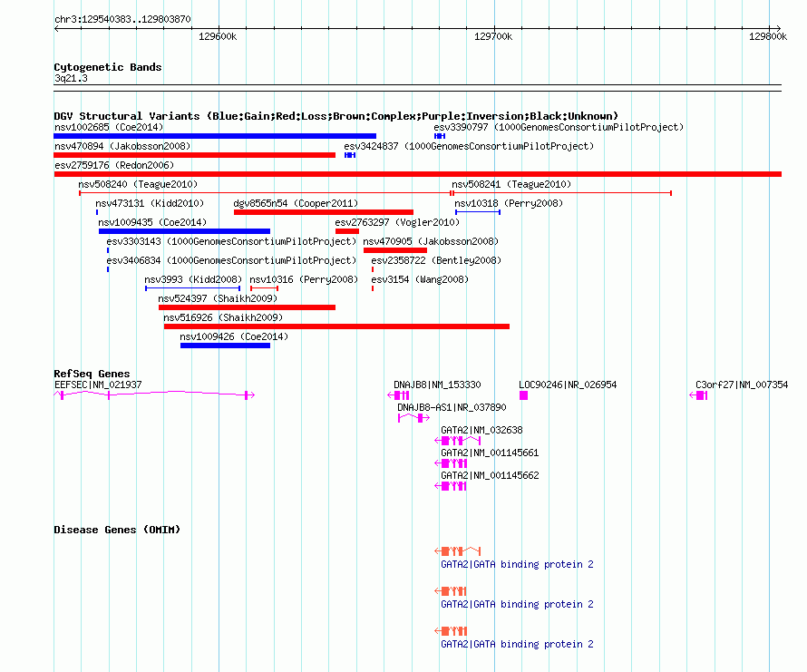
Task: Click the GATA2|NM_032638 transcript glyph
Action: click(458, 440)
